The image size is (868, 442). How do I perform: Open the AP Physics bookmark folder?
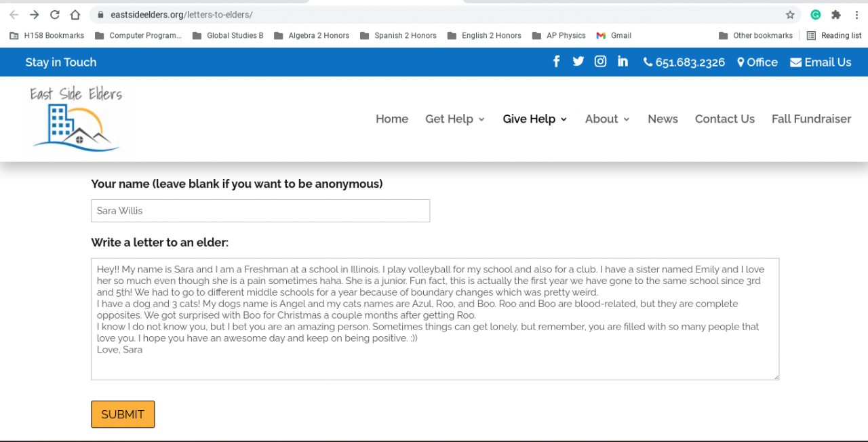point(559,35)
